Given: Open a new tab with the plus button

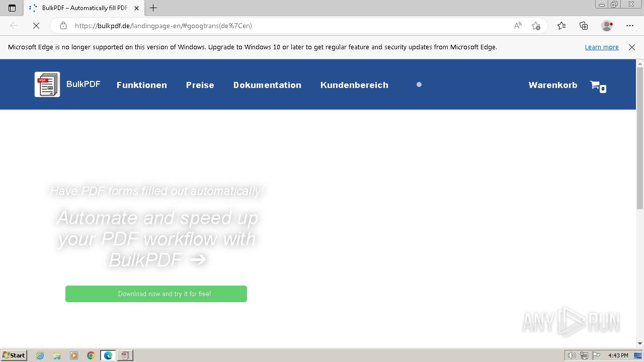Looking at the screenshot, I should (153, 8).
